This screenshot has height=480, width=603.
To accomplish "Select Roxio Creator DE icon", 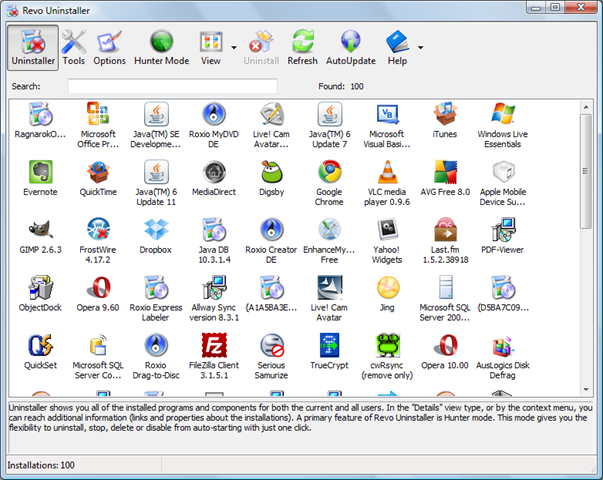I will (272, 230).
